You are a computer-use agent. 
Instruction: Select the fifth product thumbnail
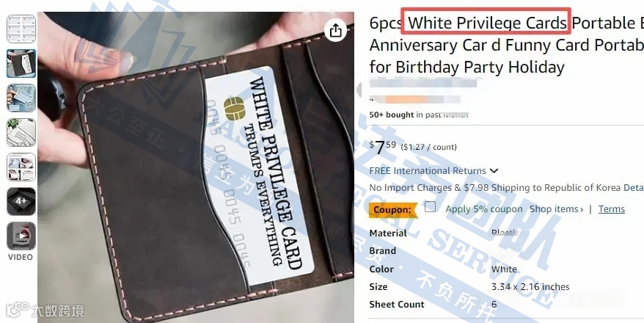click(21, 167)
